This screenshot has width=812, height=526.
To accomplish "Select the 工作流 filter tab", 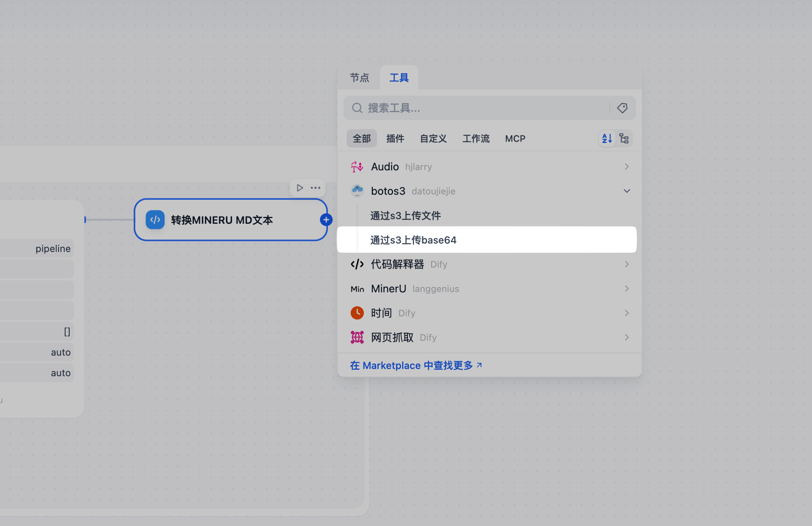I will (476, 138).
